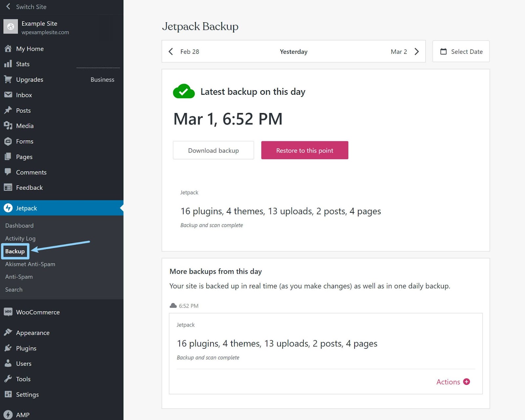Click the Posts pin icon

[8, 110]
